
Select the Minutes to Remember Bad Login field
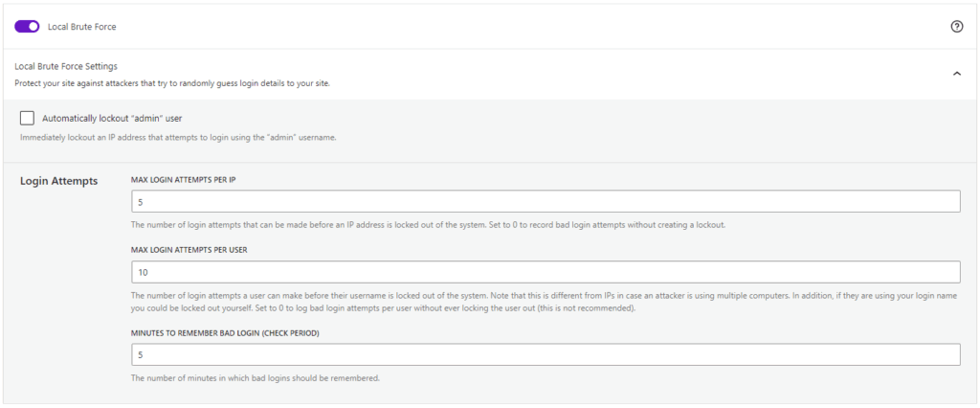click(x=546, y=354)
